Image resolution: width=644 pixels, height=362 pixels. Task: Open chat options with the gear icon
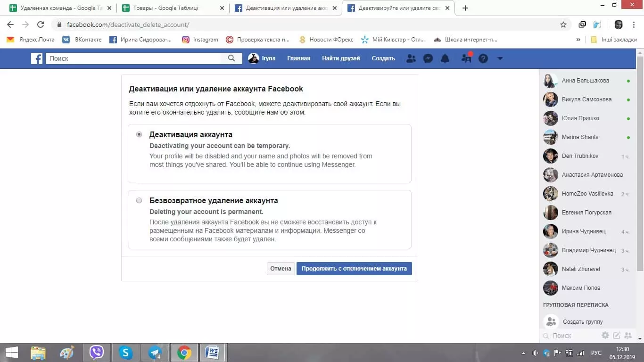605,335
